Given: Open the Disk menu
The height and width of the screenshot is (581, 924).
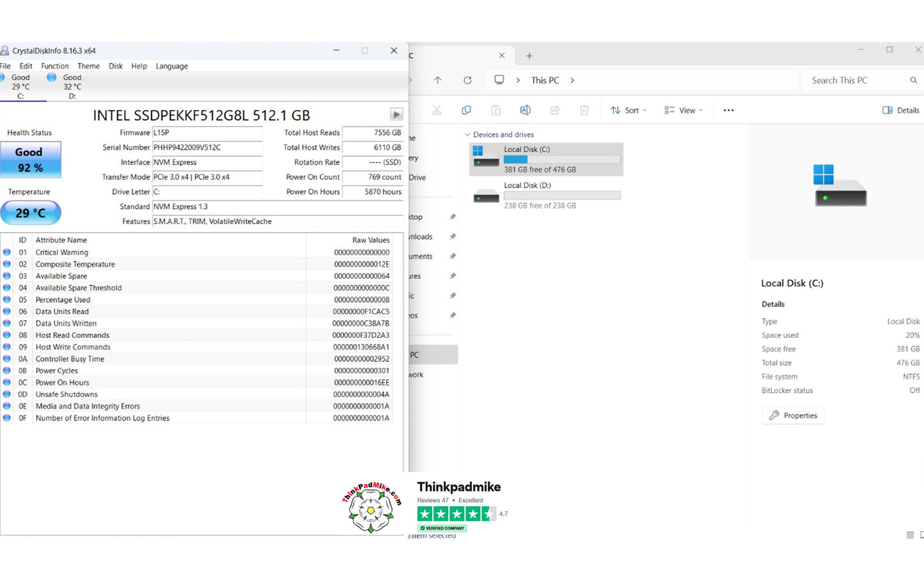Looking at the screenshot, I should point(116,66).
